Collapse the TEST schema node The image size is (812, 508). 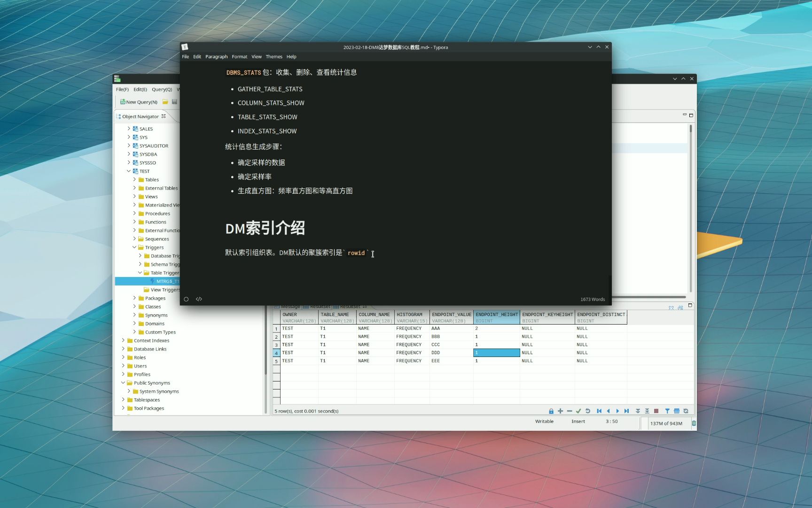[128, 171]
